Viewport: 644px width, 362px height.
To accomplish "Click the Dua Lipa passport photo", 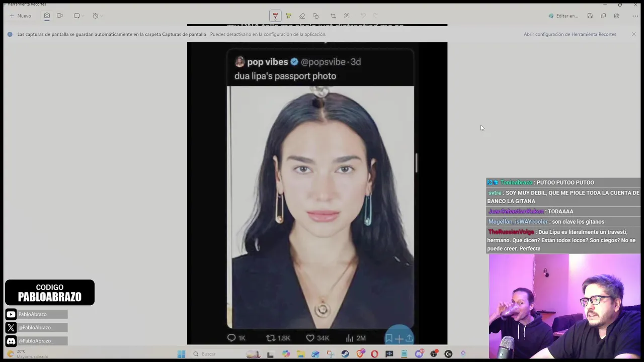I will [320, 207].
